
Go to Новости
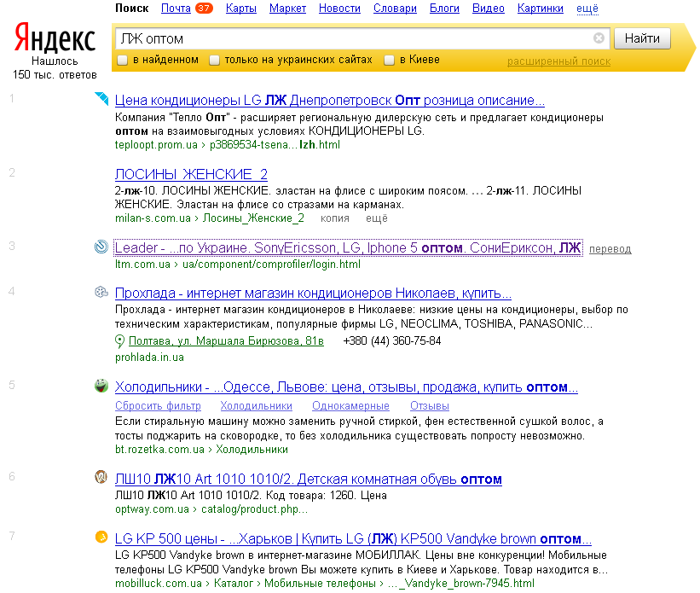[339, 9]
